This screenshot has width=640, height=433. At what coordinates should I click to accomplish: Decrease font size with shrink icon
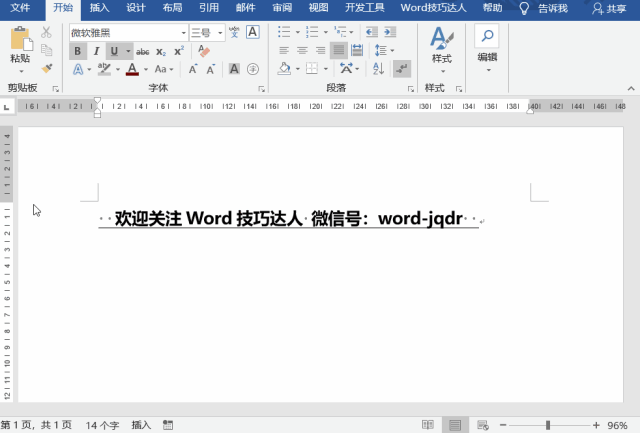pyautogui.click(x=211, y=69)
